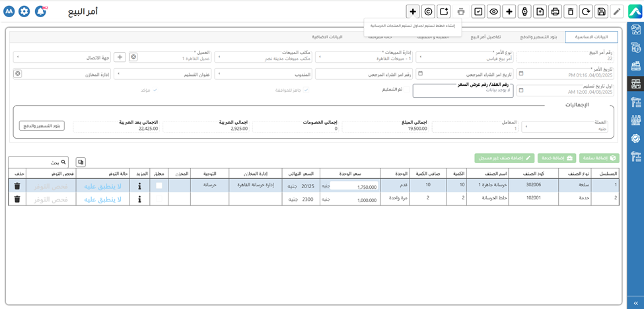Viewport: 644px width, 309px height.
Task: Toggle the جاهز للموافقة checkbox
Action: 306,90
